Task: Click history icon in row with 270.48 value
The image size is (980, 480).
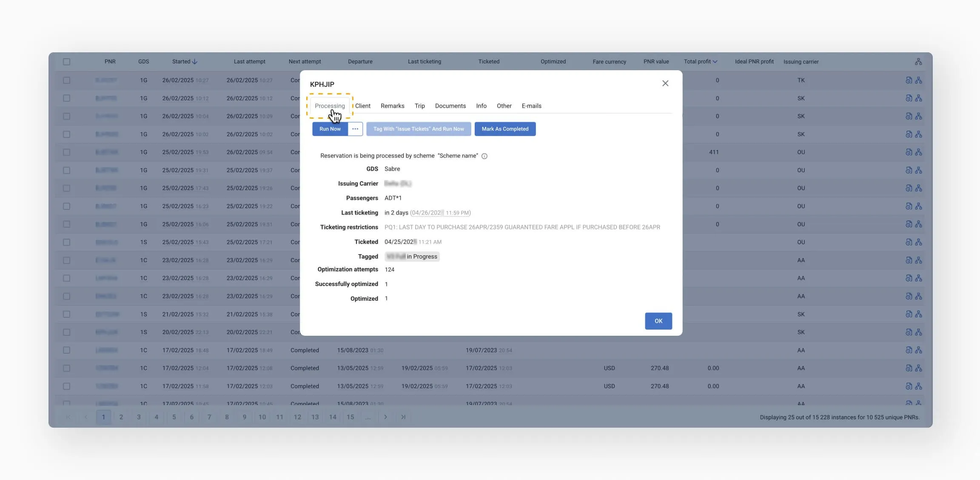Action: tap(909, 369)
